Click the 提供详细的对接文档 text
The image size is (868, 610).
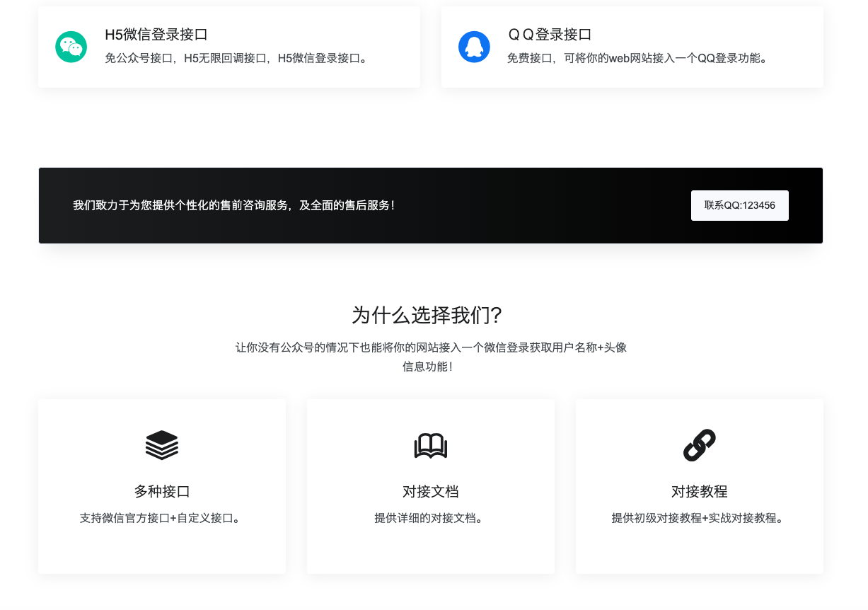(430, 517)
